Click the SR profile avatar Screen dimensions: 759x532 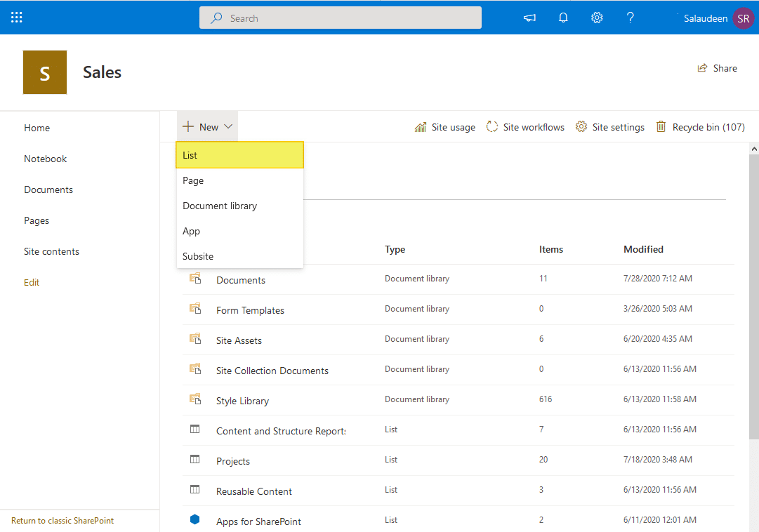pyautogui.click(x=744, y=18)
